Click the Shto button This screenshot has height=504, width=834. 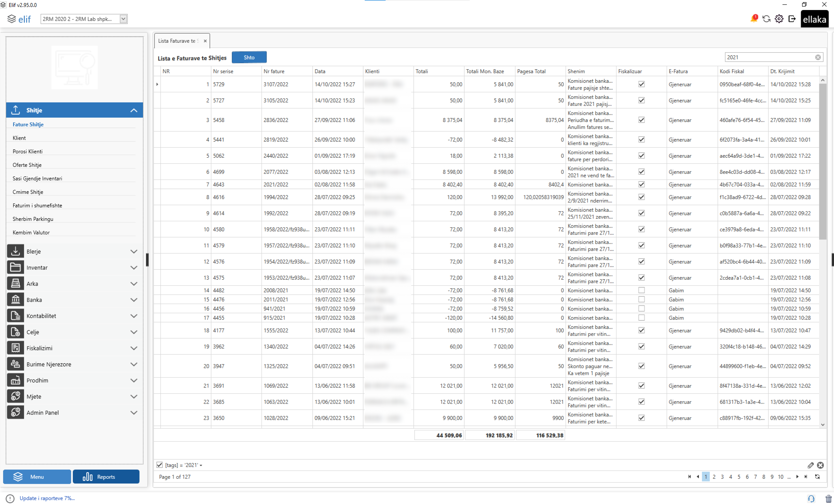coord(249,57)
